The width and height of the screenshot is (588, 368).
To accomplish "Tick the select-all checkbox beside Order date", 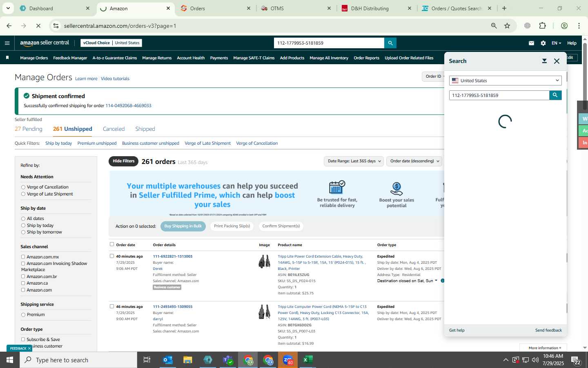I will click(112, 244).
